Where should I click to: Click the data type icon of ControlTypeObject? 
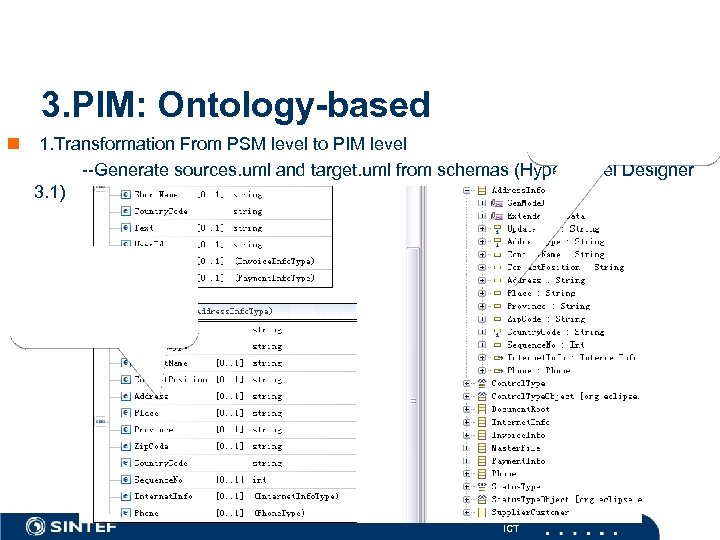[x=482, y=396]
